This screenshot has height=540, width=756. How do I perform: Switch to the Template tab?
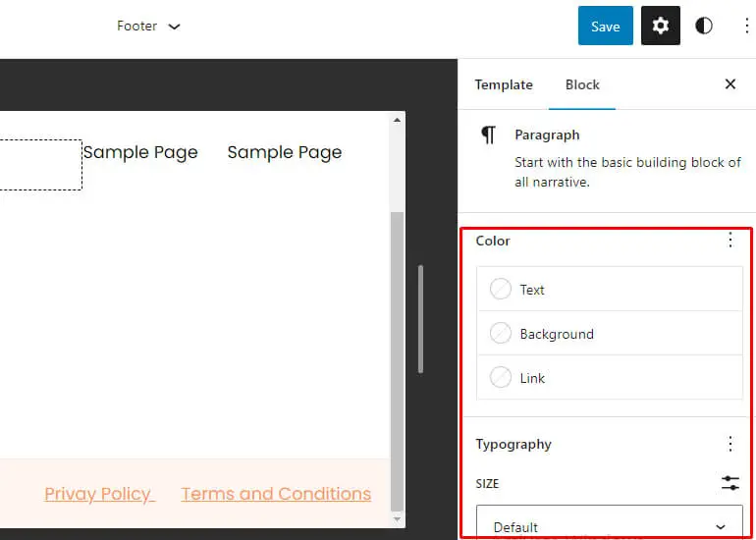click(504, 84)
